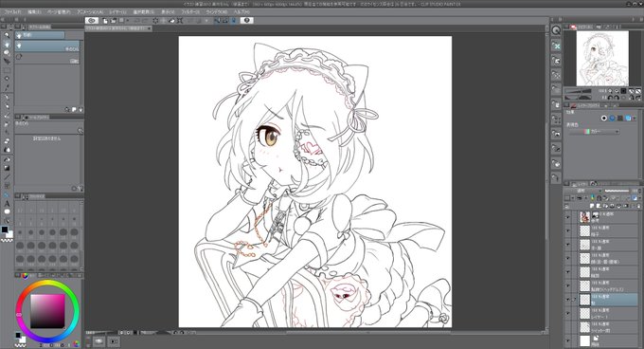Toggle visibility of the 帽子 layer
The image size is (644, 349).
(568, 231)
